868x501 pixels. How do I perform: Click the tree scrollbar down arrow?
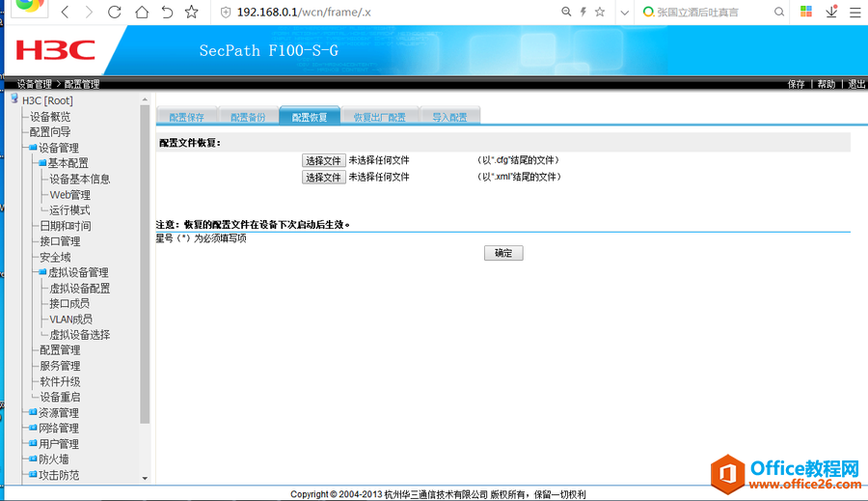tap(145, 478)
